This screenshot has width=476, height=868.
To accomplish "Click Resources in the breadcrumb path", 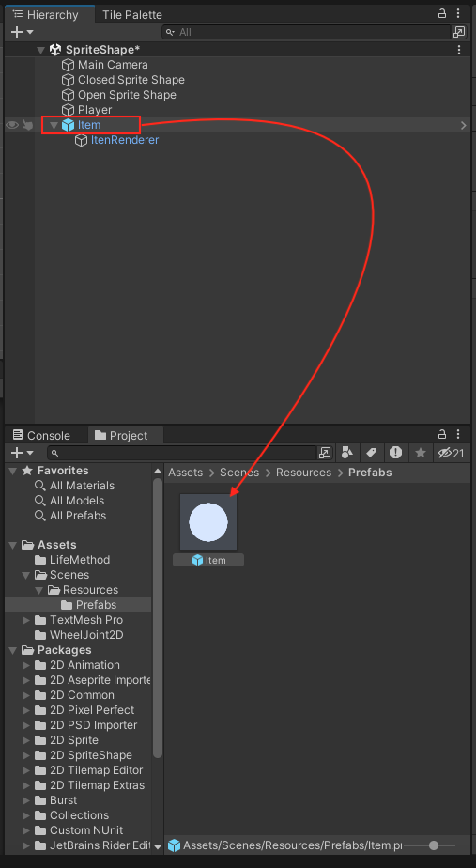I will pyautogui.click(x=303, y=473).
